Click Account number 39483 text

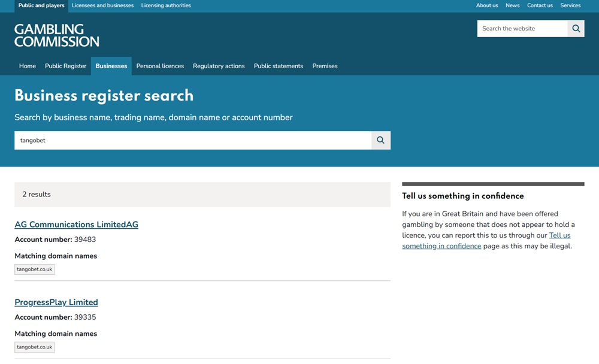click(55, 239)
